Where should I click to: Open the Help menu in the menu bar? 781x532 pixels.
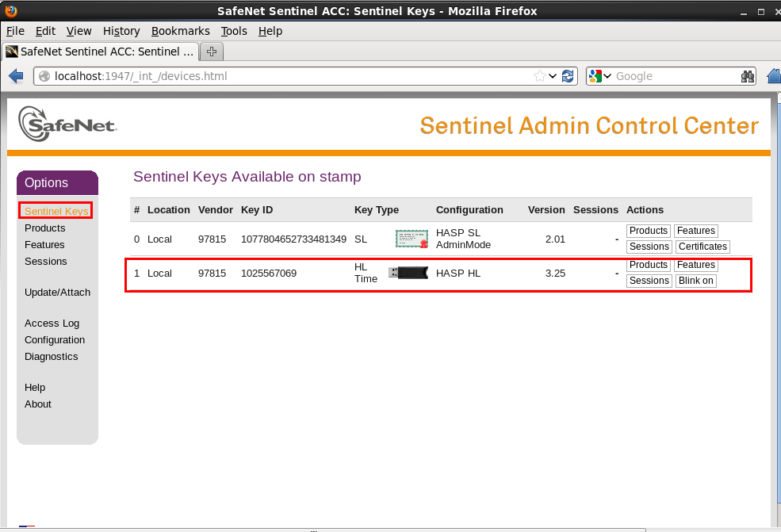[270, 31]
